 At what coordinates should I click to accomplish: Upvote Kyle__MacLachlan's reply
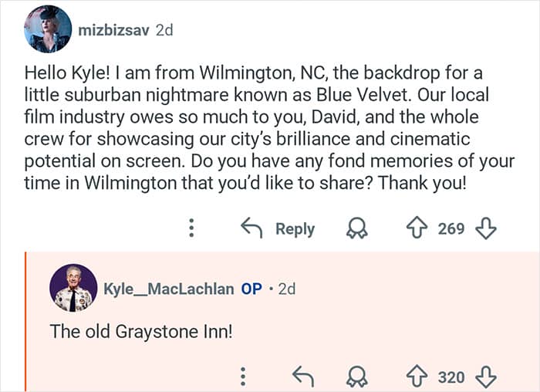tap(418, 377)
